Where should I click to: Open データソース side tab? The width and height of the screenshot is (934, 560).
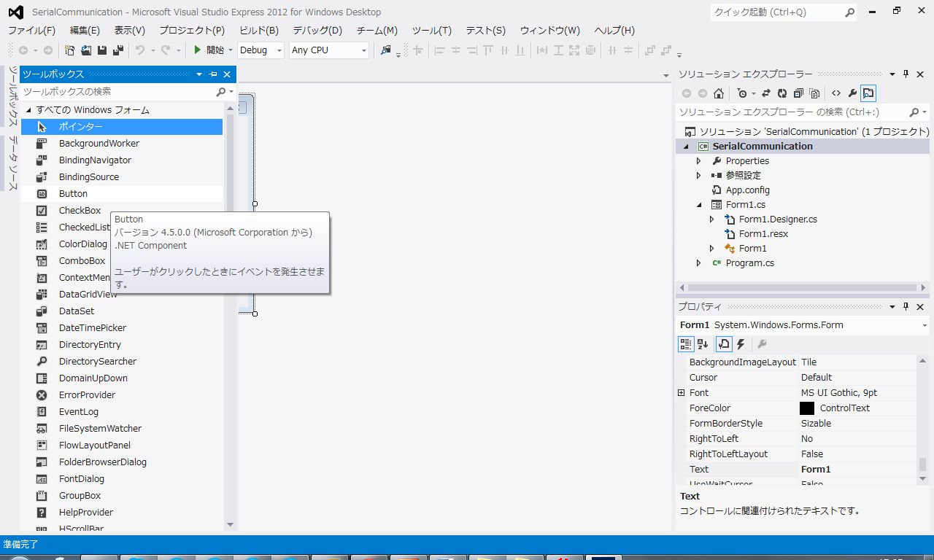point(13,163)
